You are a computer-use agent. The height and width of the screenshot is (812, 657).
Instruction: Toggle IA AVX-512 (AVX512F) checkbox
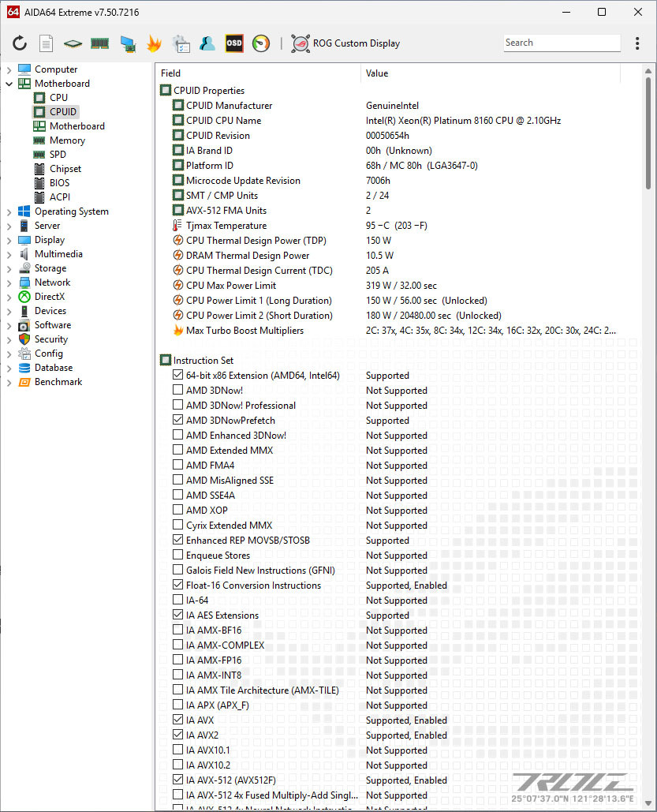[177, 780]
